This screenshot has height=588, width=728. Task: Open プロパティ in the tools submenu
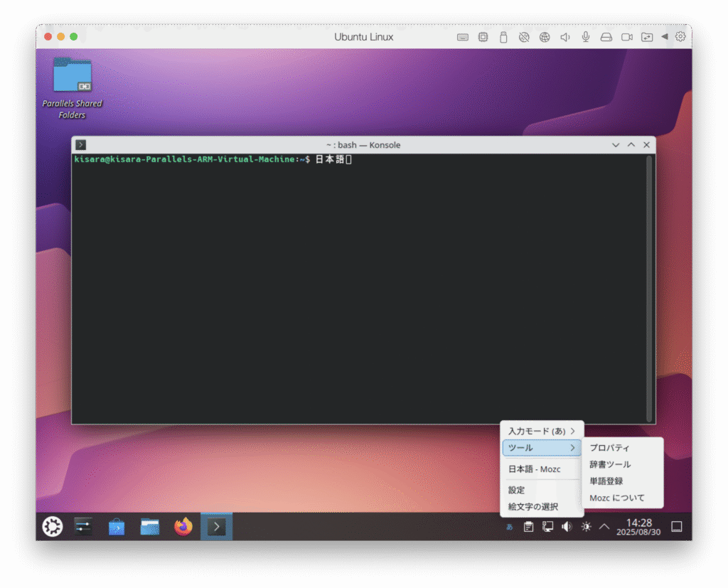[x=622, y=448]
